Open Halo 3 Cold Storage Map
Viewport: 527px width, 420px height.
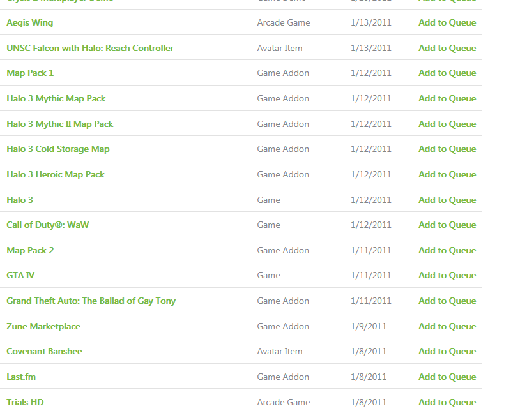coord(58,149)
